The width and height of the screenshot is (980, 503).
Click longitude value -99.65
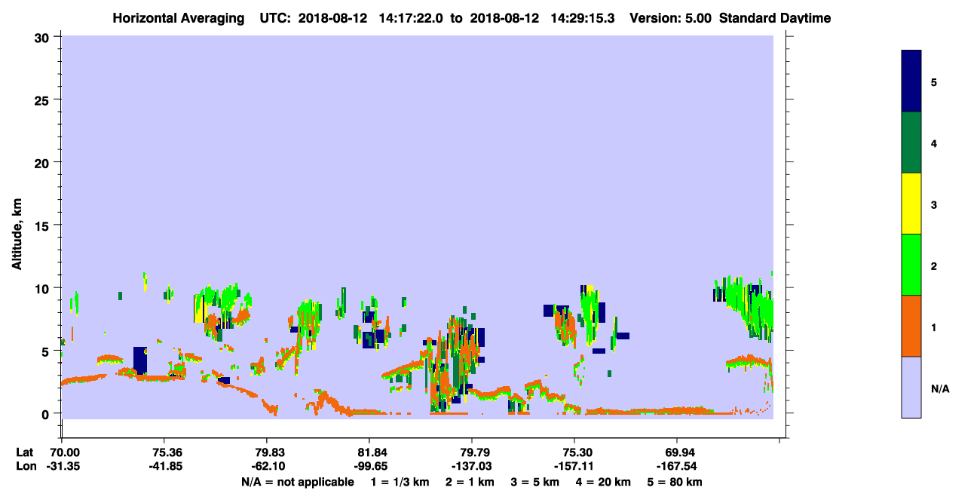tap(369, 466)
